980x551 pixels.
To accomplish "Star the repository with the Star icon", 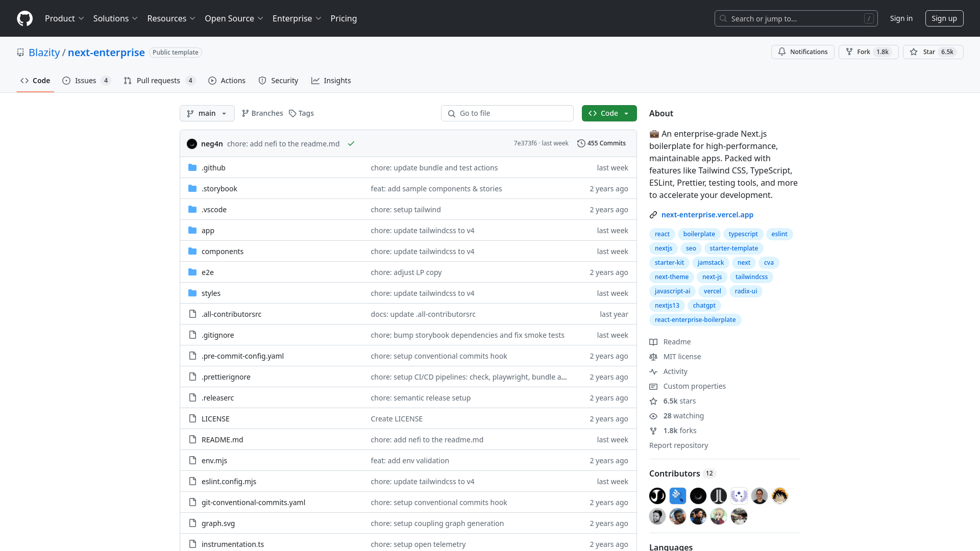I will pos(914,52).
